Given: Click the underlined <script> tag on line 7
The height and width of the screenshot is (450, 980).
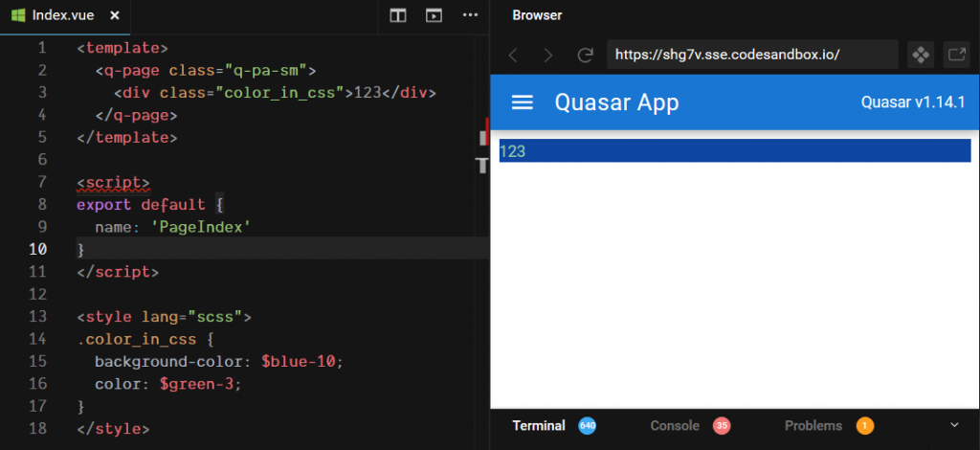Looking at the screenshot, I should tap(113, 182).
